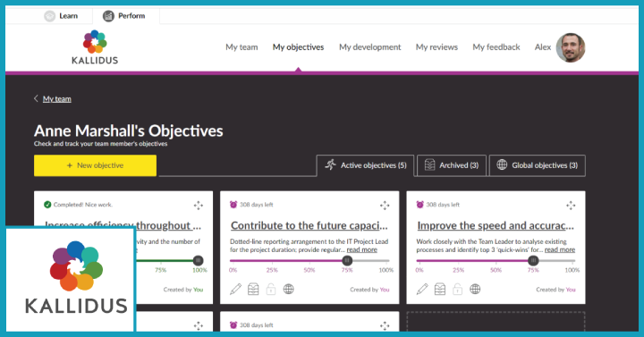Click progress slider handle on Improve the speed card

pyautogui.click(x=533, y=260)
